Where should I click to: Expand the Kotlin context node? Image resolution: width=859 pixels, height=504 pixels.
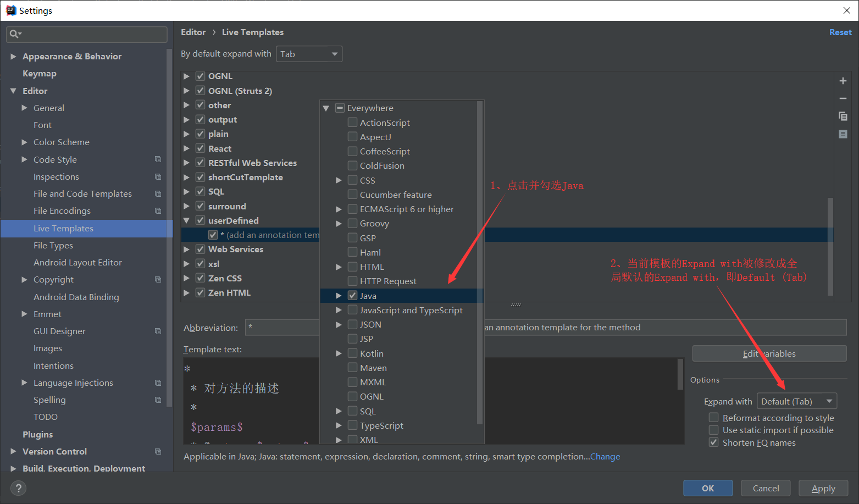click(339, 353)
